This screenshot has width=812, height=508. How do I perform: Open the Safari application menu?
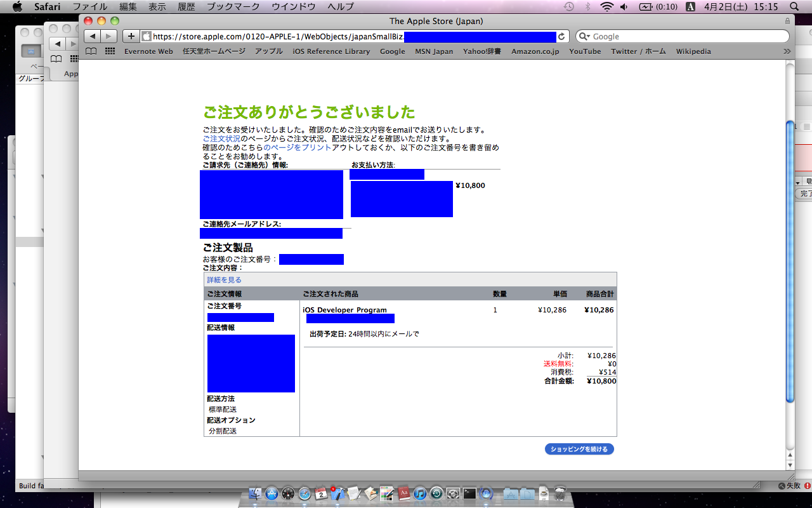point(47,6)
